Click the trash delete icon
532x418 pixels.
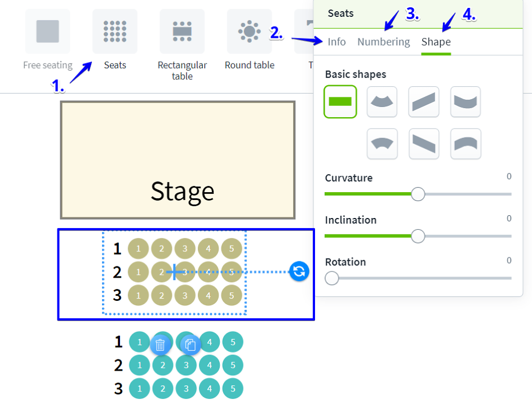[160, 345]
